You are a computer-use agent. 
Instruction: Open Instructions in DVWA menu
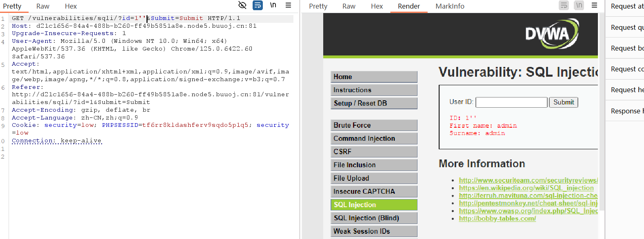374,90
